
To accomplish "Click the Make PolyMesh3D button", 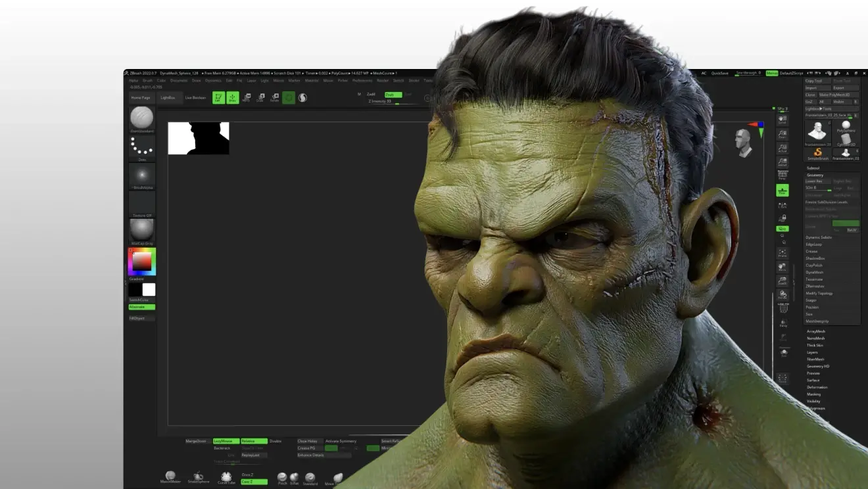I will 834,95.
